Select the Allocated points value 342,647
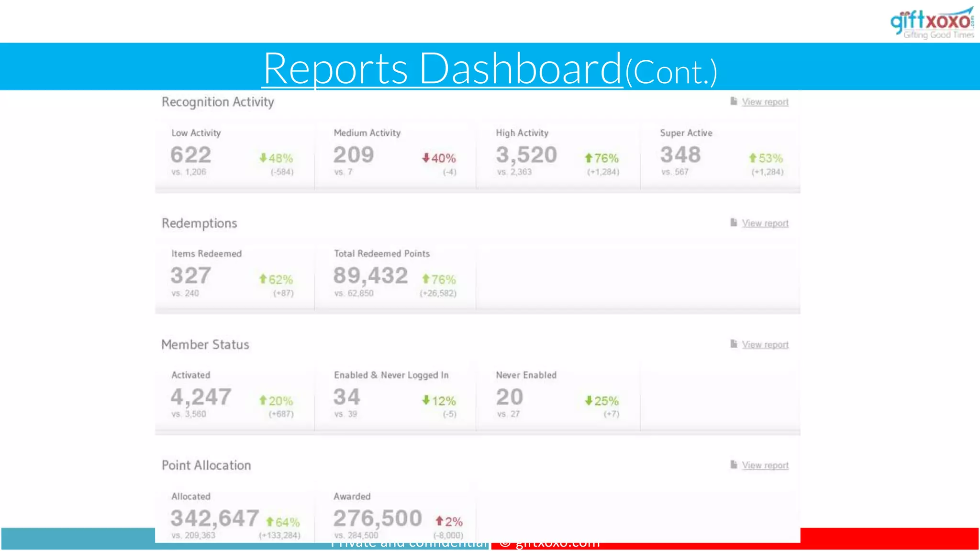 coord(214,518)
